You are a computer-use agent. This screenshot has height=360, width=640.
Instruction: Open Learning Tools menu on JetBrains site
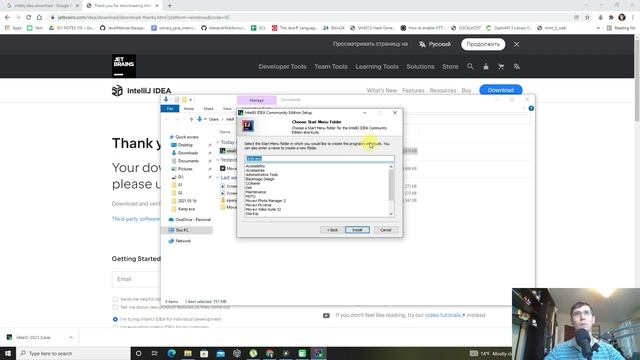pyautogui.click(x=377, y=67)
